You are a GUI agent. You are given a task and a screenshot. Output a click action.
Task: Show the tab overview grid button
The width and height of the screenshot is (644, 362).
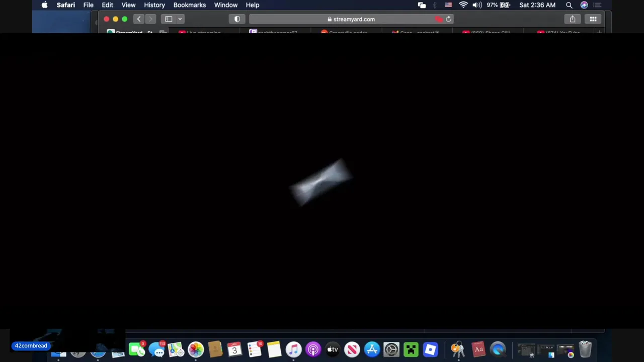coord(593,19)
